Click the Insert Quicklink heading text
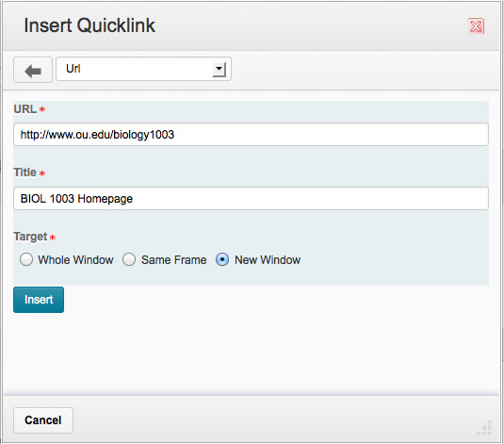This screenshot has width=504, height=444. click(89, 25)
